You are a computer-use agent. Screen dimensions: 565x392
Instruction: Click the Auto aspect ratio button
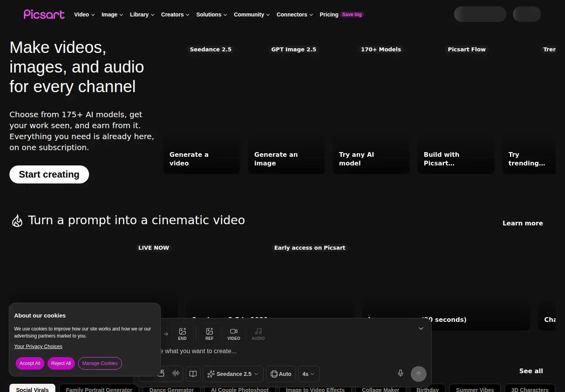281,374
